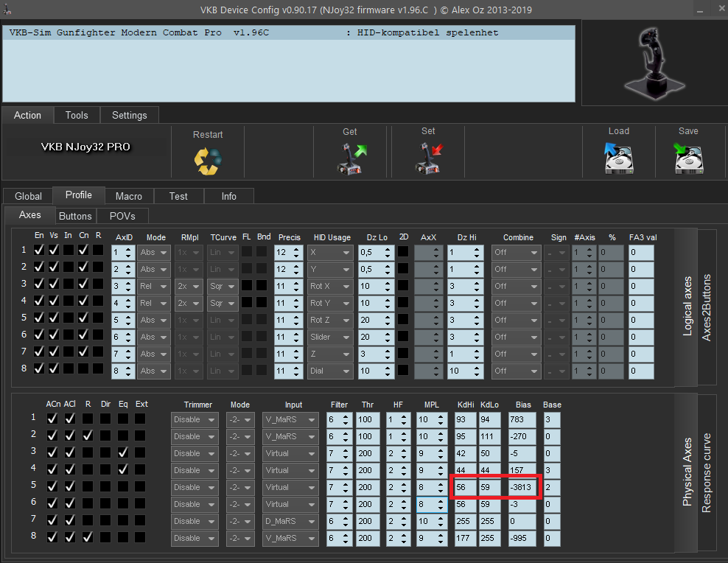
Task: Open Mode dropdown for logical axis 1
Action: coord(154,253)
